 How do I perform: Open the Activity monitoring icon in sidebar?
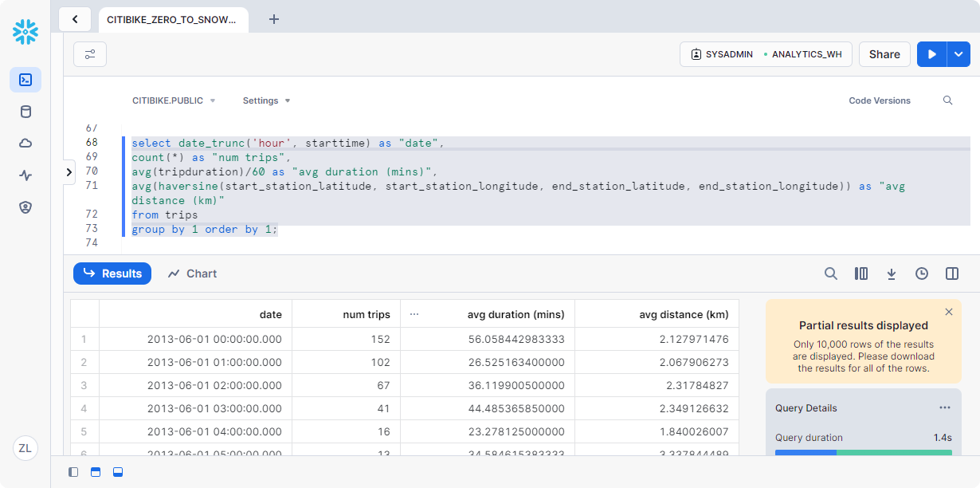pyautogui.click(x=25, y=175)
